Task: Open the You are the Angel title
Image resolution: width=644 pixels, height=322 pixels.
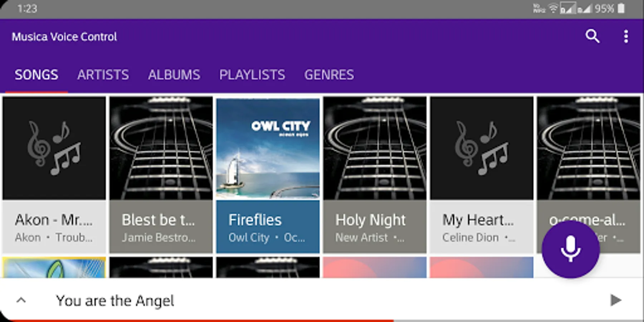Action: click(115, 301)
